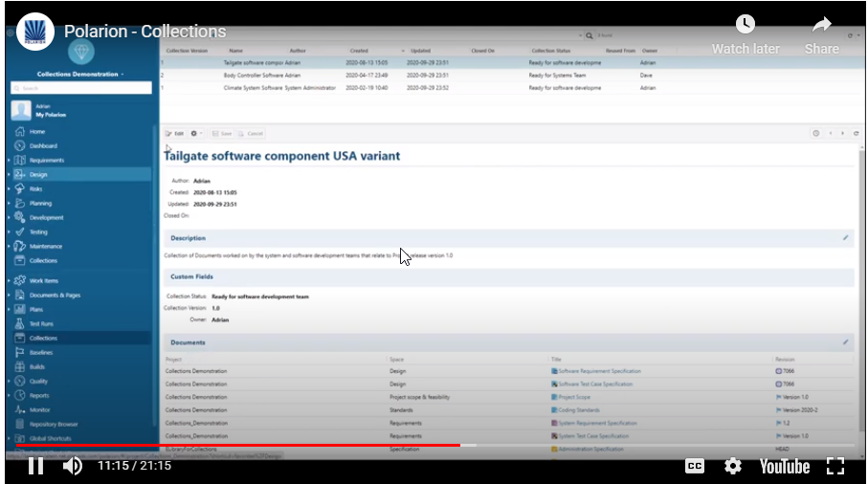868x484 pixels.
Task: Mute the video volume
Action: [x=73, y=466]
